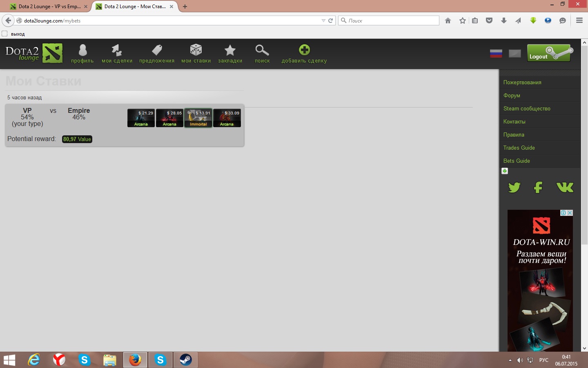Open the Windows Start menu
The image size is (588, 368).
(x=9, y=360)
